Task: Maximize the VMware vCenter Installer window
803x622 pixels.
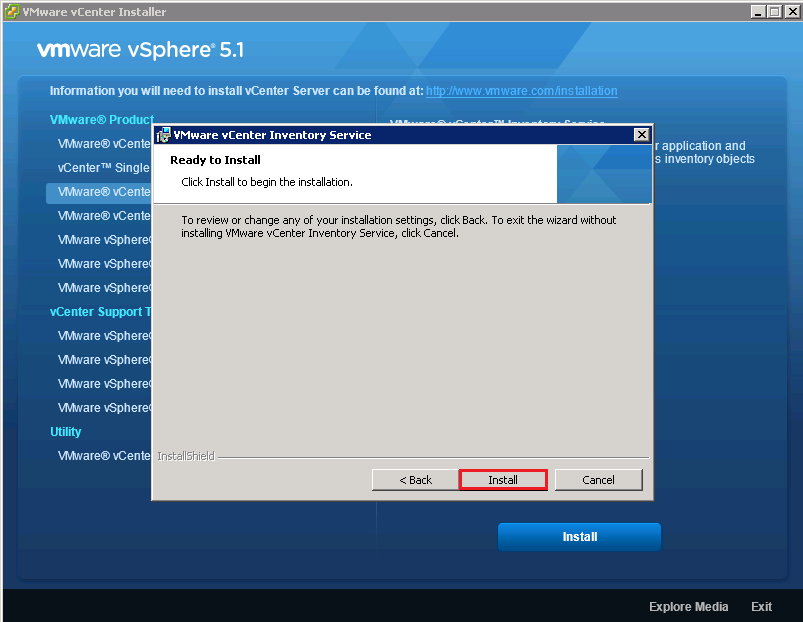Action: (x=774, y=11)
